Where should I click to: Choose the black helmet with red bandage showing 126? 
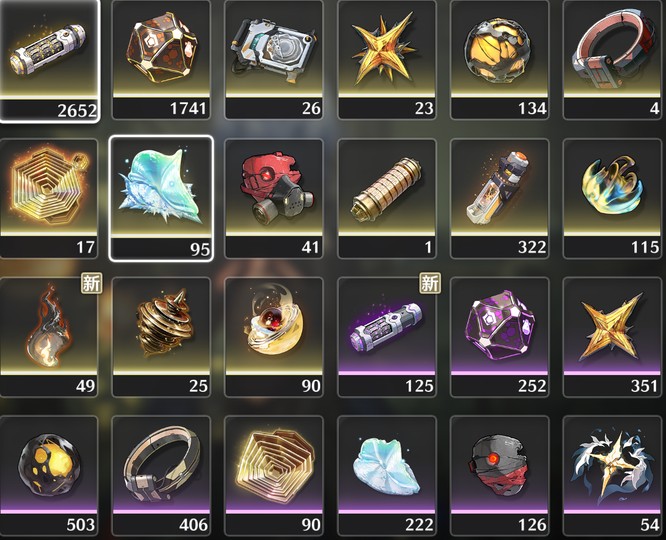pyautogui.click(x=500, y=475)
